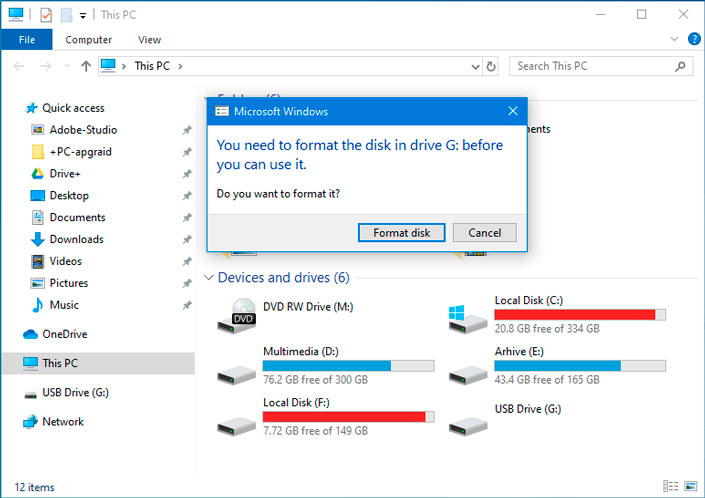This screenshot has height=498, width=705.
Task: Open the View ribbon tab
Action: tap(149, 40)
